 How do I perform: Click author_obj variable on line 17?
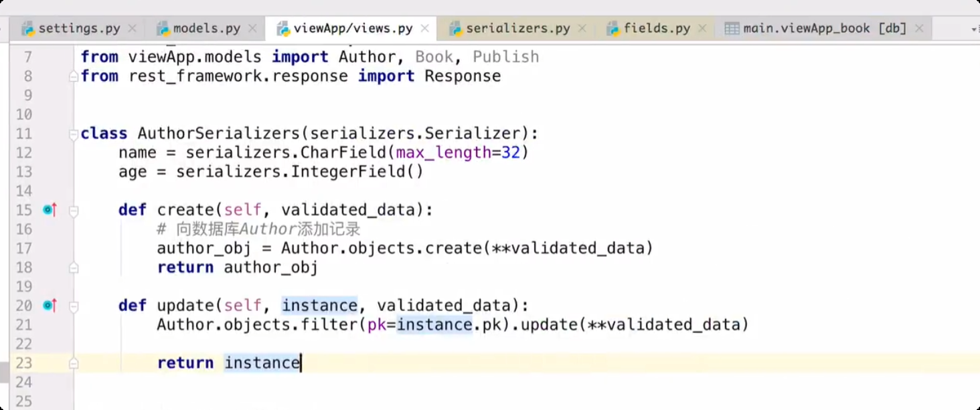coord(204,248)
